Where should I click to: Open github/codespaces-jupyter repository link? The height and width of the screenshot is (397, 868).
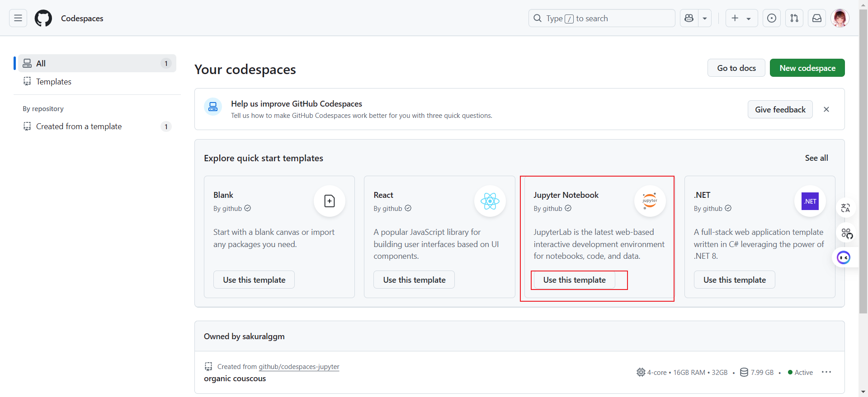point(299,367)
